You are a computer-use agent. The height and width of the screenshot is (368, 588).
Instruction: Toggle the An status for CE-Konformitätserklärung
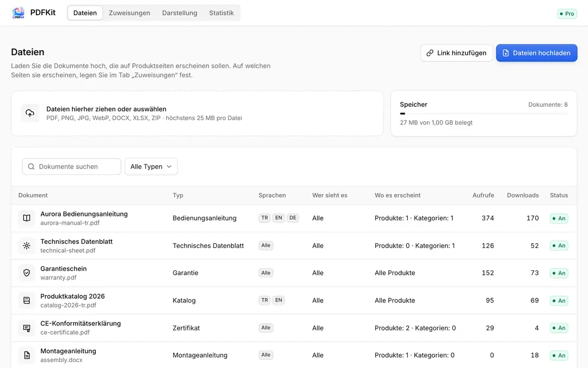(559, 328)
